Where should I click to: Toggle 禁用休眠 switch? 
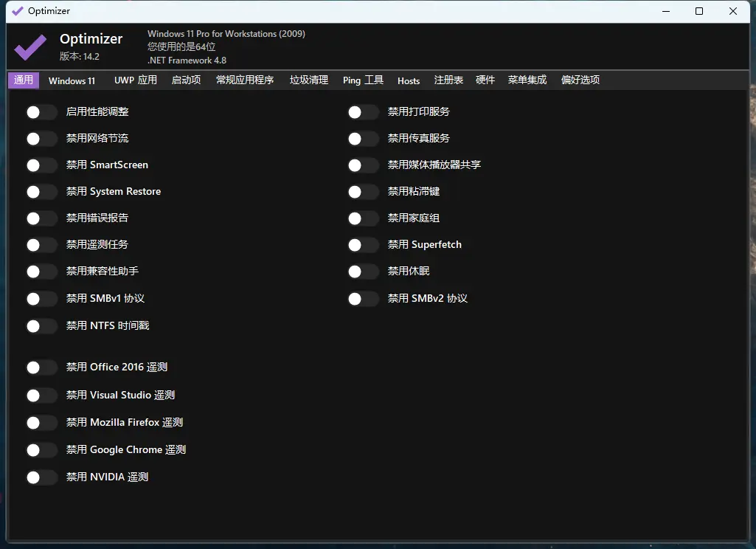tap(364, 272)
